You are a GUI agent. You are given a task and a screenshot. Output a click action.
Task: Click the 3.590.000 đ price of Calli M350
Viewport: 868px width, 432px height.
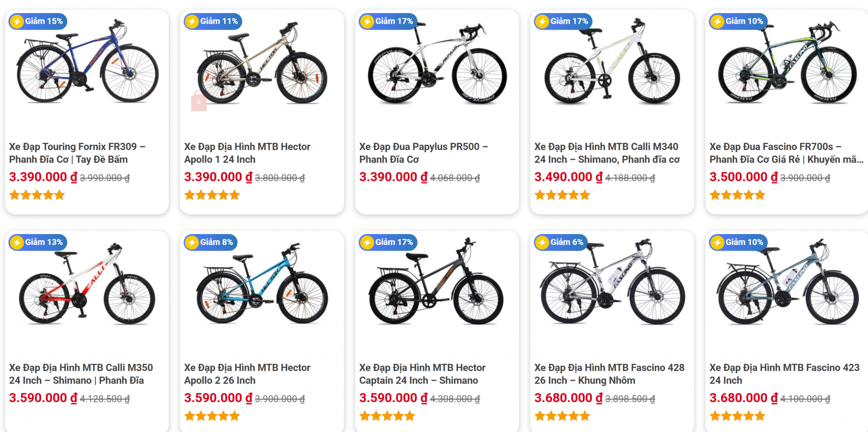(43, 398)
